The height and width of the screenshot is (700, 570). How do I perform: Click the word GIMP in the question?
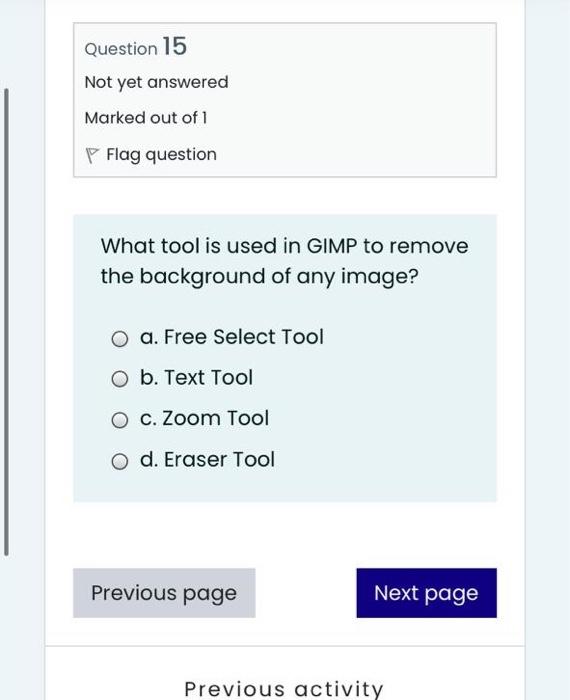[332, 246]
